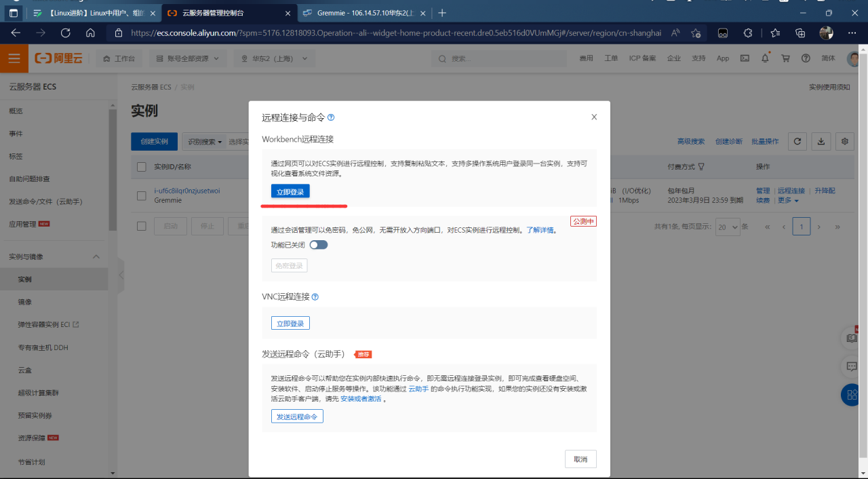Click the left sidebar scrollbar

click(113, 170)
